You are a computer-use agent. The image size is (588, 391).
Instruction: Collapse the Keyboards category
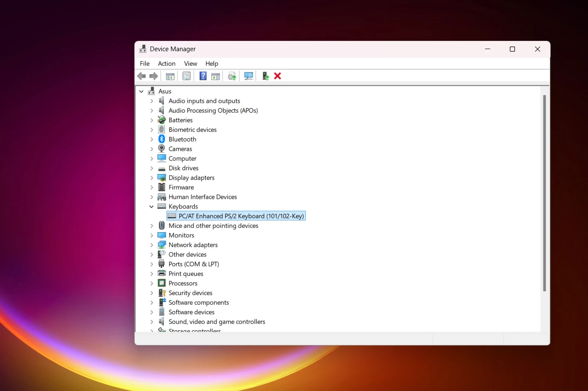(x=152, y=207)
